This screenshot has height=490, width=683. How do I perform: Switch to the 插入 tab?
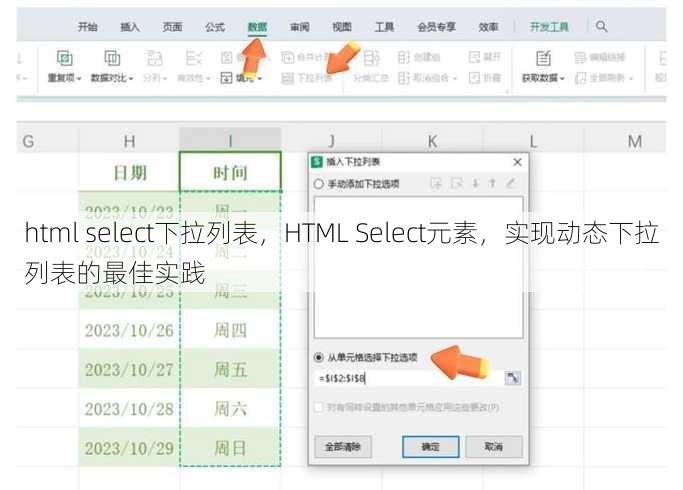tap(130, 27)
